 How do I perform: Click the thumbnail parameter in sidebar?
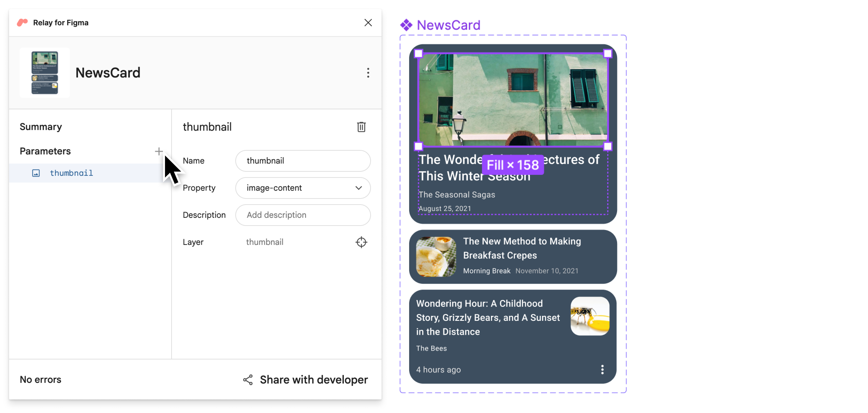click(71, 172)
